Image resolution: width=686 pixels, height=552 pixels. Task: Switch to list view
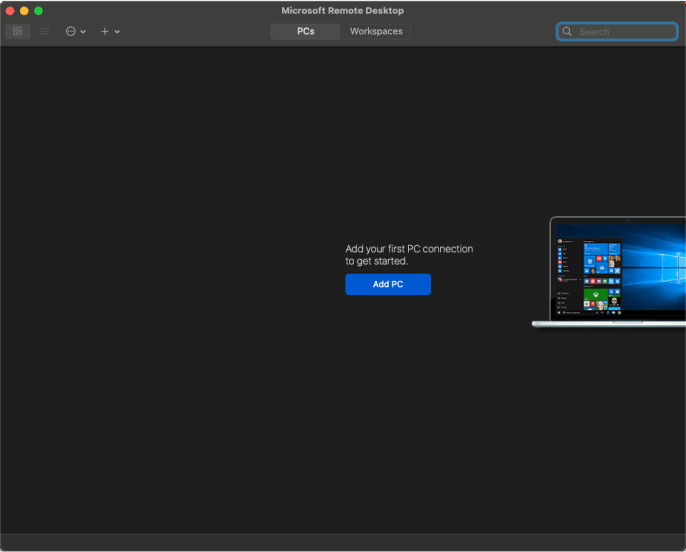point(44,31)
